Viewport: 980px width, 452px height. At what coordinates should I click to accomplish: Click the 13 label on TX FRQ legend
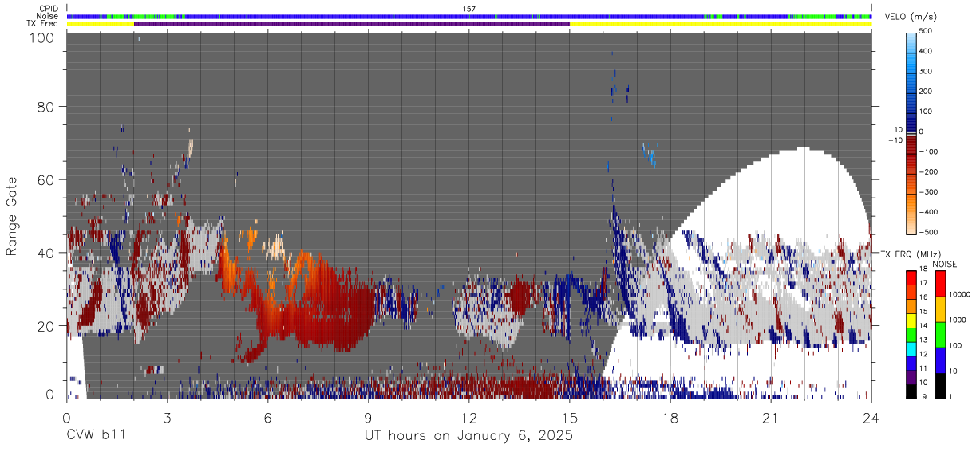tap(924, 340)
